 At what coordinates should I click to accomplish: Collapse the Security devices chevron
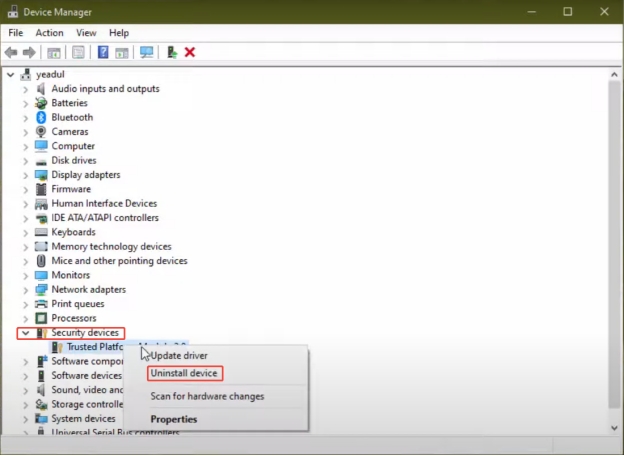[x=25, y=333]
